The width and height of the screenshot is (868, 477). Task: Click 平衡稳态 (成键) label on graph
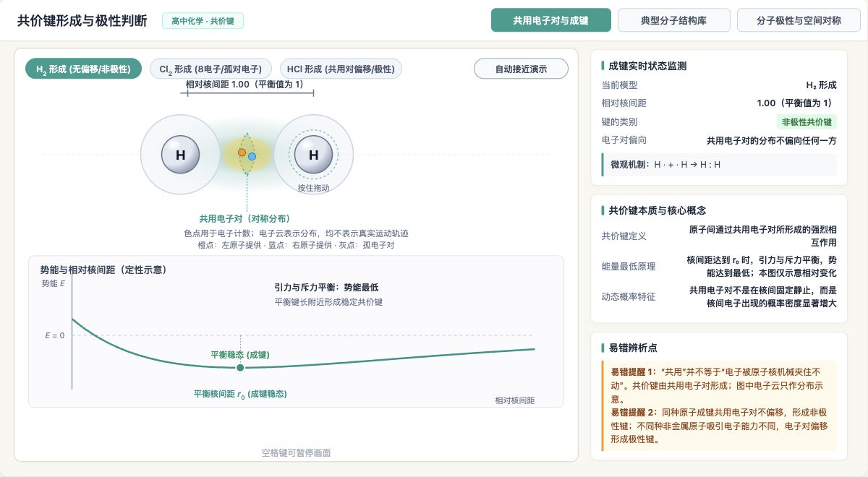(239, 354)
